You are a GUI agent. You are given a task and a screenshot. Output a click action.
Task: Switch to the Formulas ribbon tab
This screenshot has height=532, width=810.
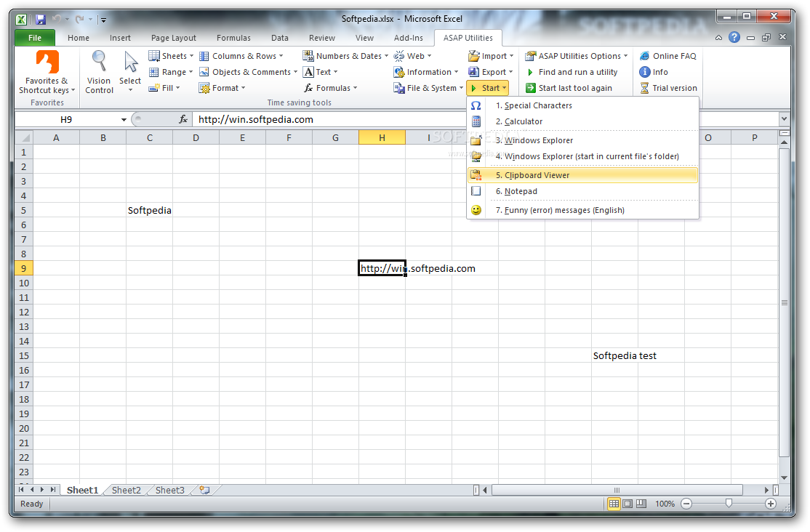click(233, 38)
